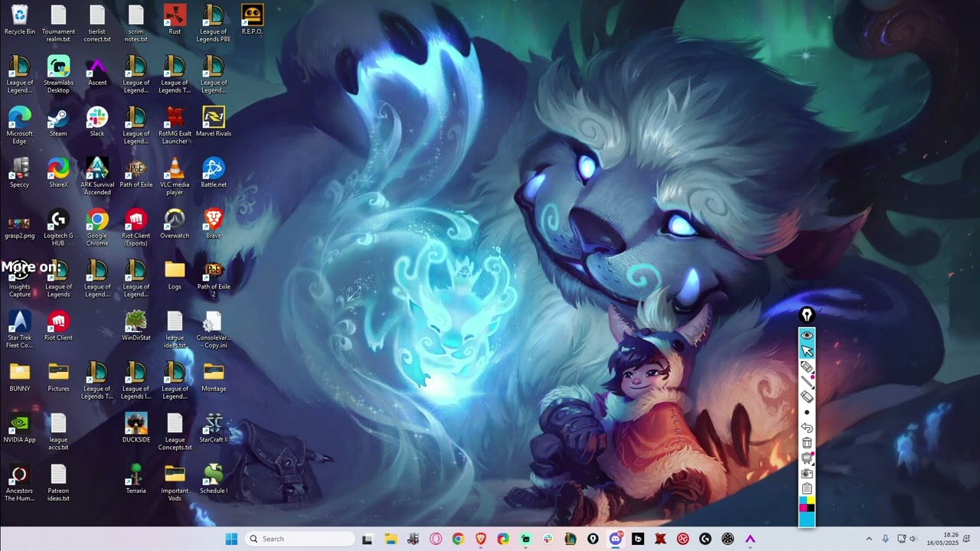
Task: Pick the line tool in Epic Pen toolbar
Action: coord(807,382)
